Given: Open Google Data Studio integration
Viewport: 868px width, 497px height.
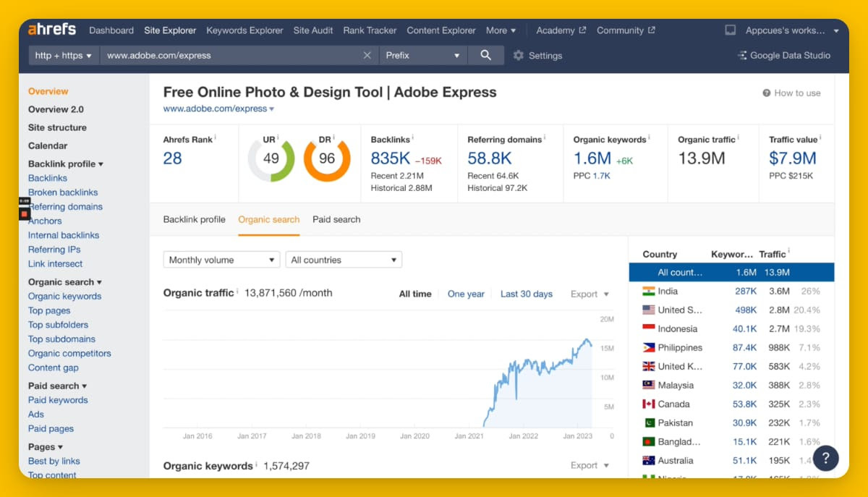Looking at the screenshot, I should coord(783,55).
